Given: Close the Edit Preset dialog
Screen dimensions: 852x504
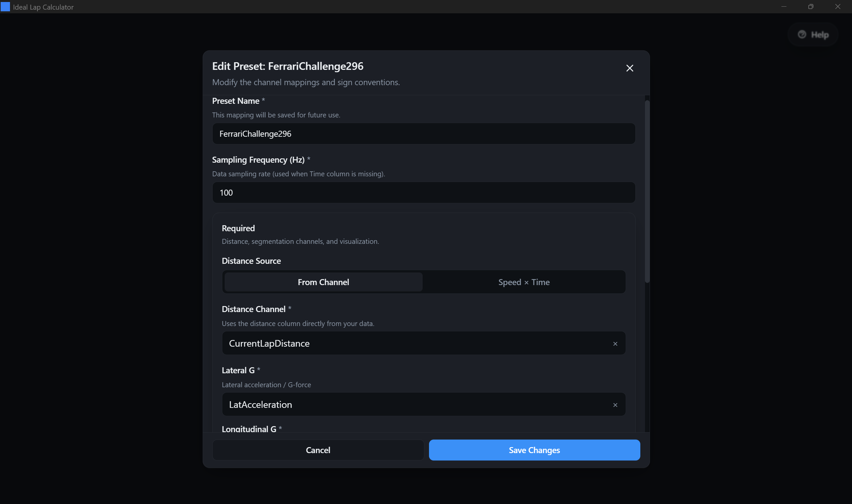Looking at the screenshot, I should (629, 68).
